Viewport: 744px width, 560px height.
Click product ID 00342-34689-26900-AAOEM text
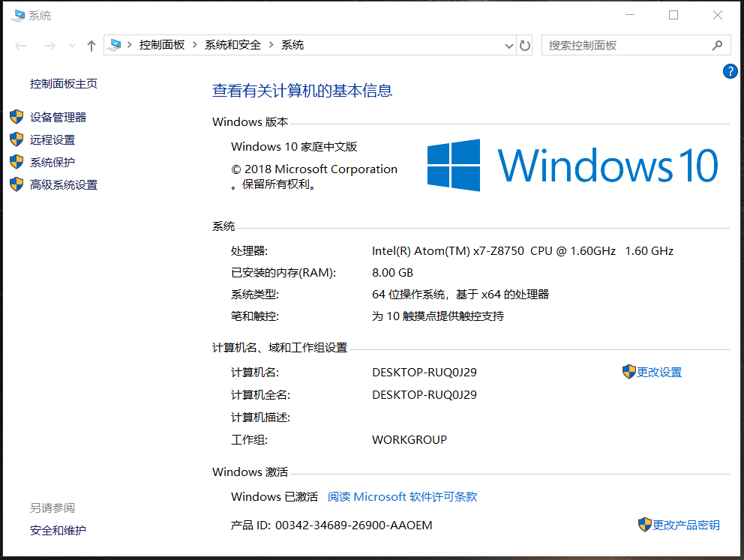353,526
